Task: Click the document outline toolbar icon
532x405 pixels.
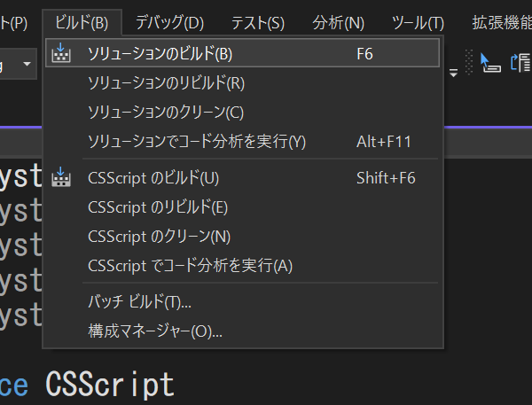Action: pyautogui.click(x=520, y=63)
